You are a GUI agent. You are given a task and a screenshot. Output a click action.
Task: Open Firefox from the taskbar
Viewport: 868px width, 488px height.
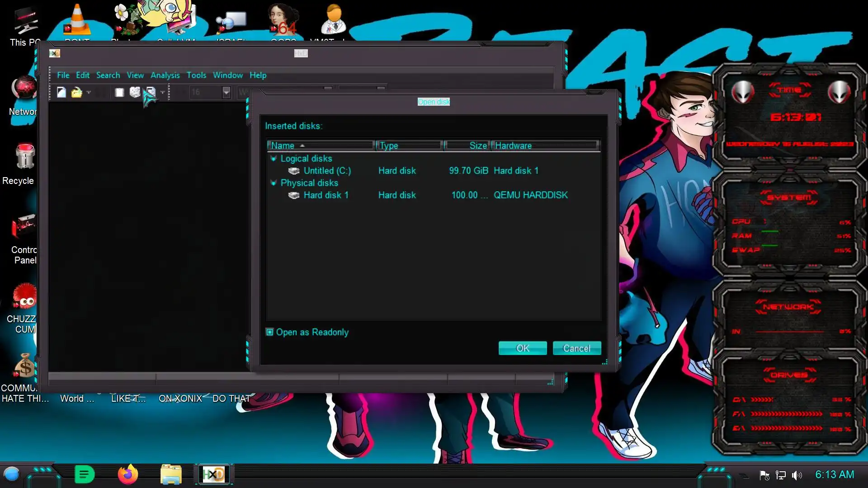coord(128,474)
